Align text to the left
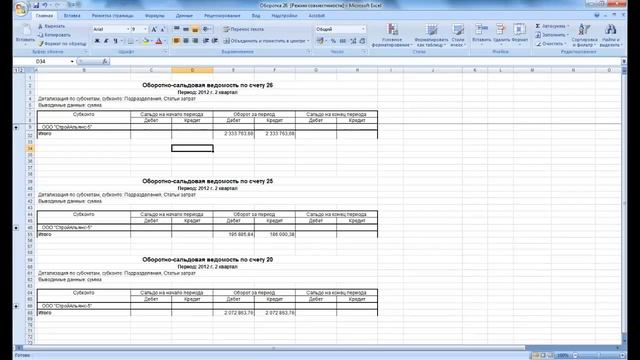The width and height of the screenshot is (640, 360). [176, 41]
